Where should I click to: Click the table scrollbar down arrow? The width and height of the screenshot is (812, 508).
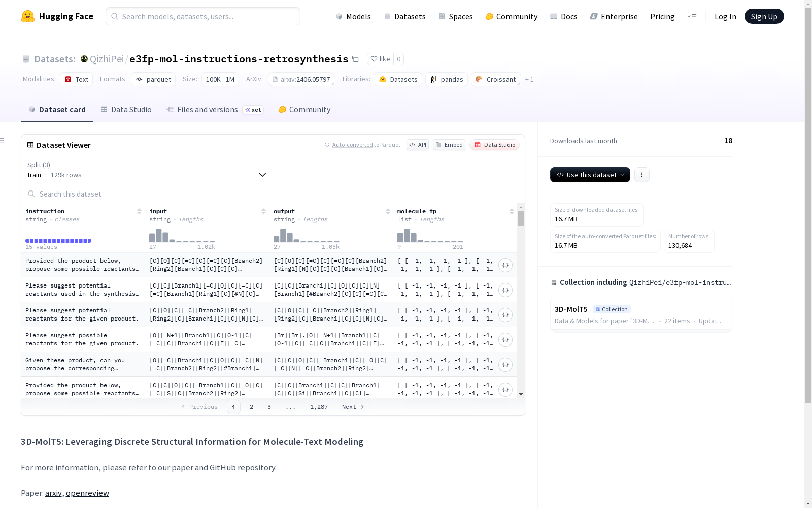tap(521, 394)
